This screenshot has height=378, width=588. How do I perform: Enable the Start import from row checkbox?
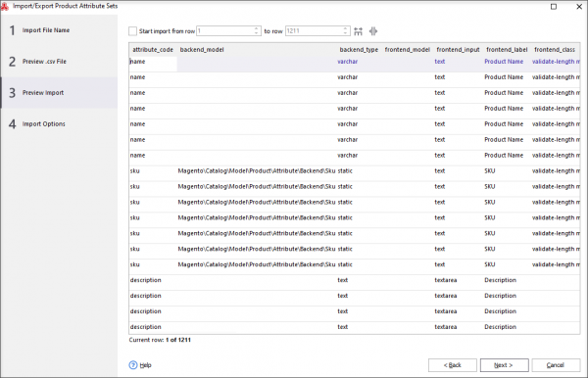point(132,31)
